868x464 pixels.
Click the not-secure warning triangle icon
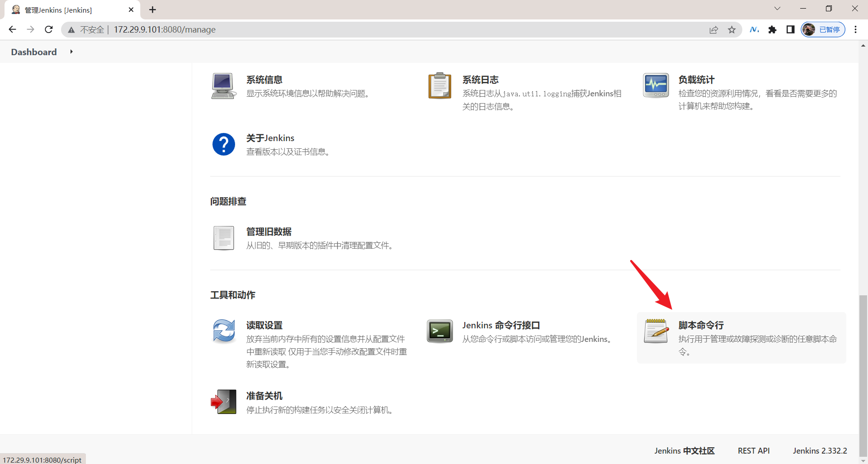pyautogui.click(x=71, y=30)
